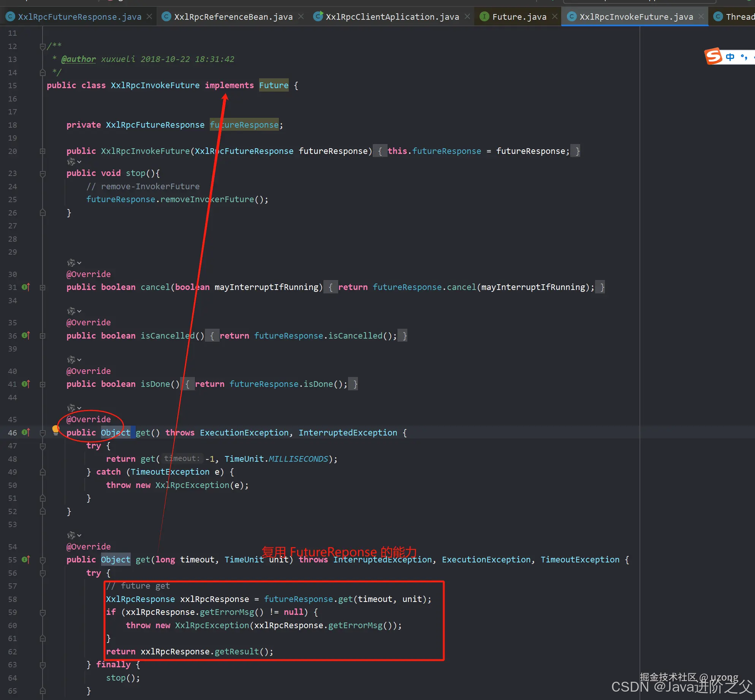Viewport: 755px width, 700px height.
Task: Click the implements-method gutter icon on line 41
Action: [26, 384]
